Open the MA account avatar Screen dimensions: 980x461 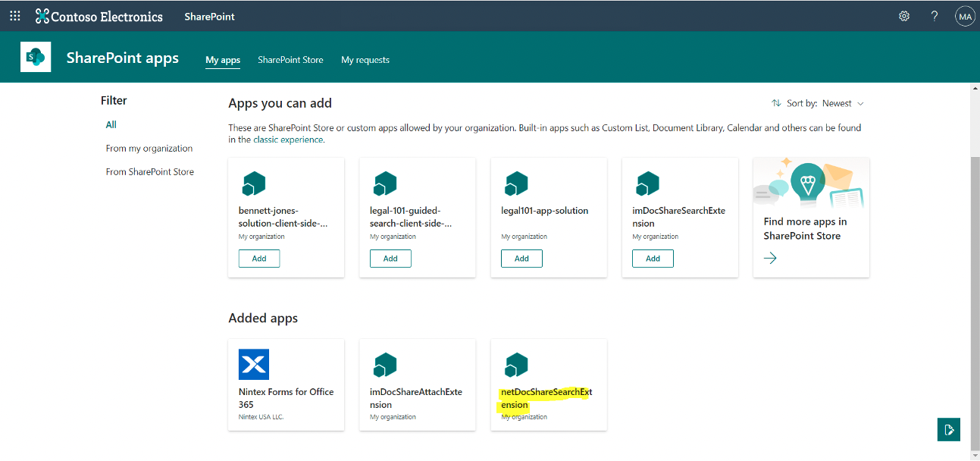pyautogui.click(x=965, y=16)
